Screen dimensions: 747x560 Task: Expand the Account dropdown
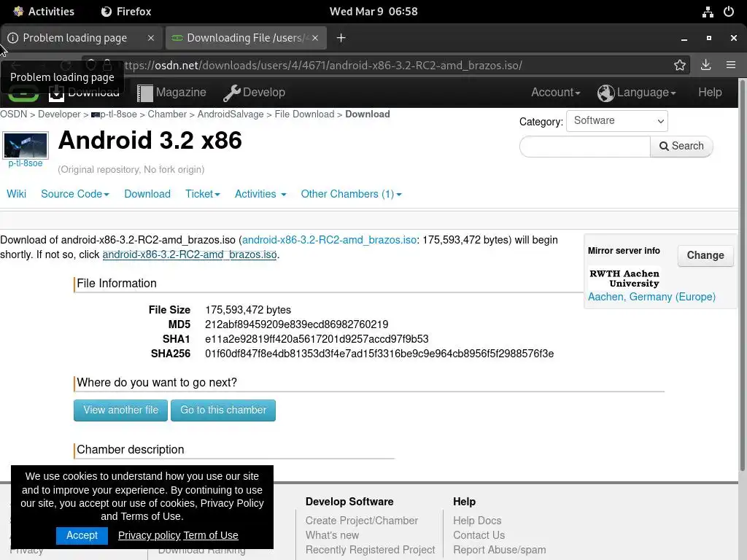pos(555,93)
